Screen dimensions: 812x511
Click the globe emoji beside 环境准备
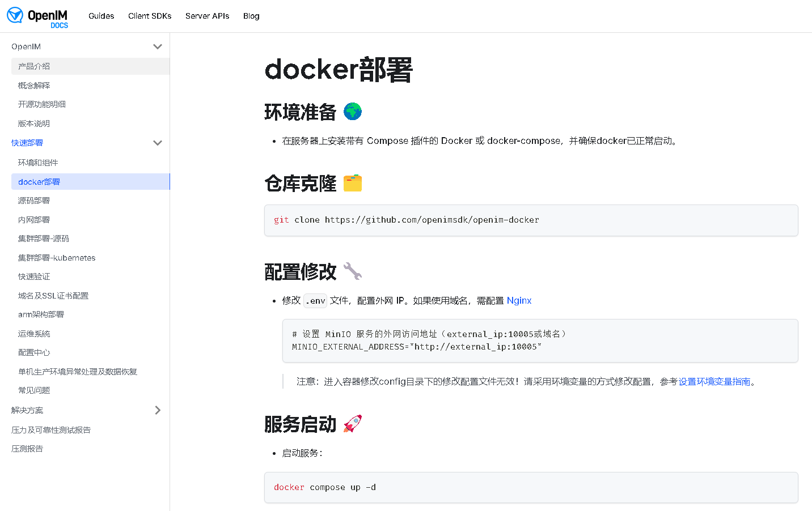point(353,112)
